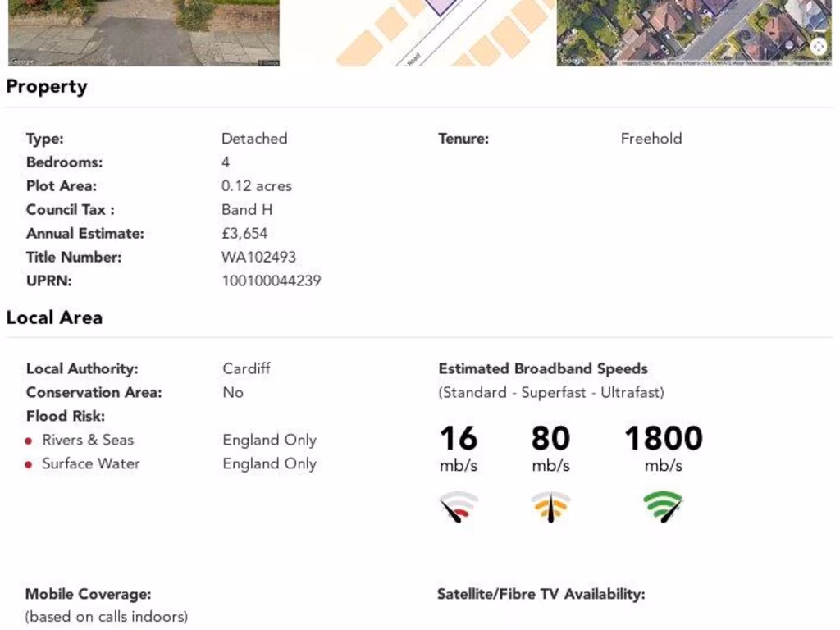Viewport: 840px width, 630px height.
Task: Click the Satellite/Fibre TV Availability label
Action: pyautogui.click(x=541, y=594)
